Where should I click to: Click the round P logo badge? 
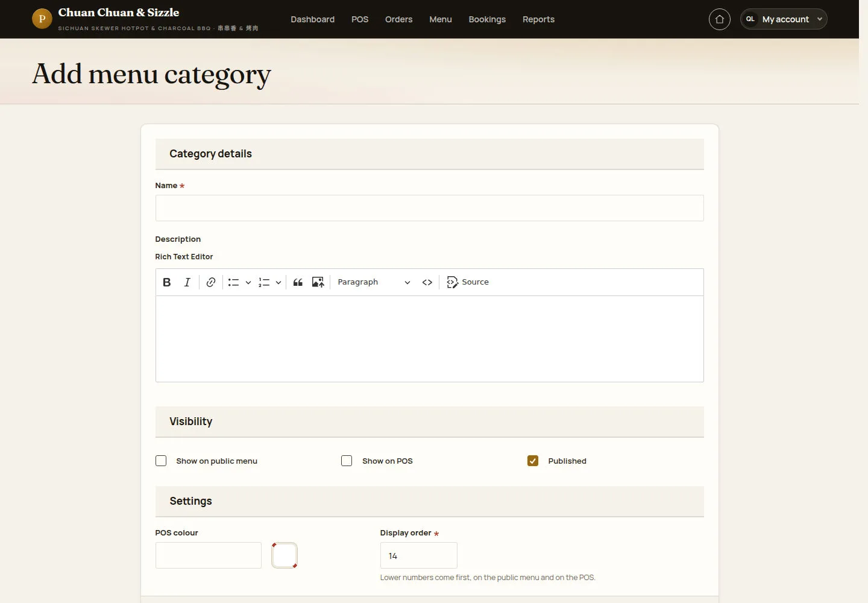point(42,19)
